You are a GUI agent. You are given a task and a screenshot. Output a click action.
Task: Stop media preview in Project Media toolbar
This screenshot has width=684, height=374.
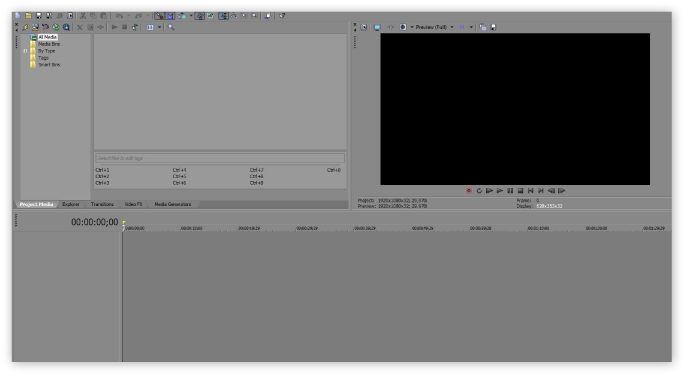pyautogui.click(x=125, y=27)
